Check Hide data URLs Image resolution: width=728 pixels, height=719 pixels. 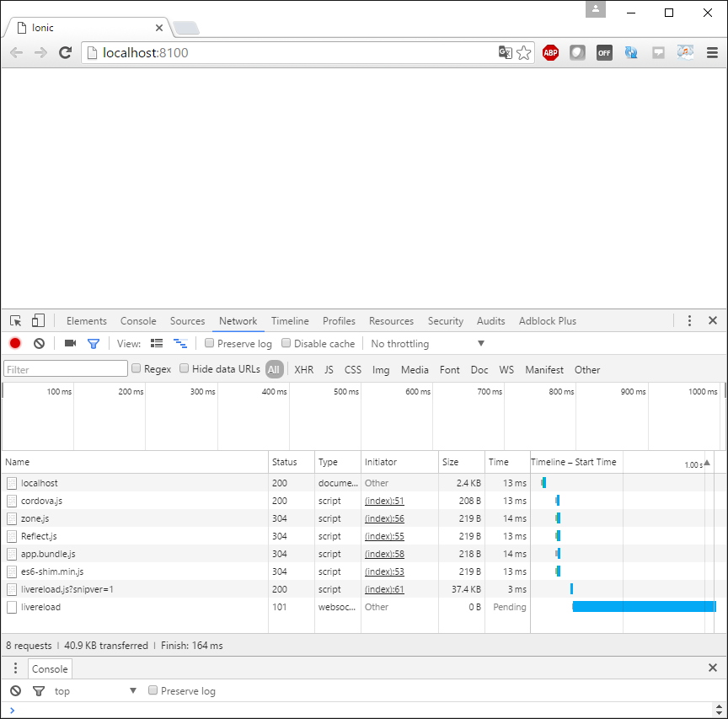coord(185,368)
